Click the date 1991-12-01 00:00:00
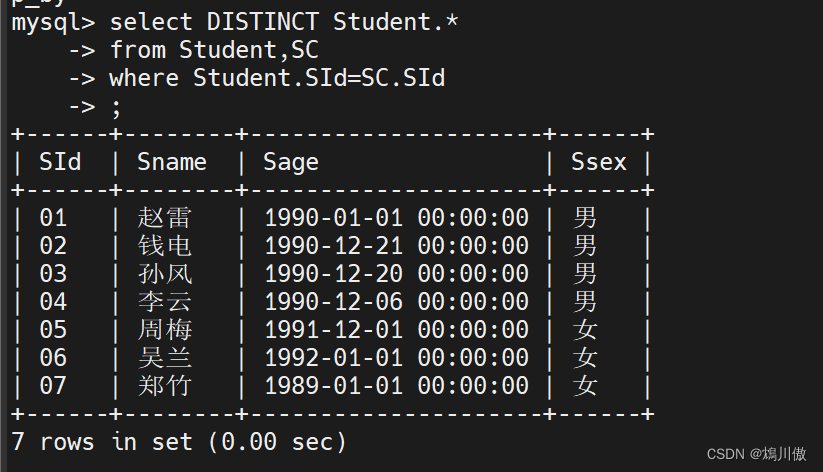823x472 pixels. (396, 329)
